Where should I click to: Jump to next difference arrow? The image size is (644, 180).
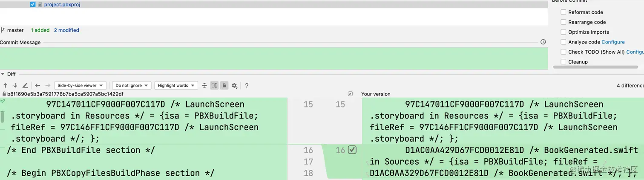tap(15, 85)
